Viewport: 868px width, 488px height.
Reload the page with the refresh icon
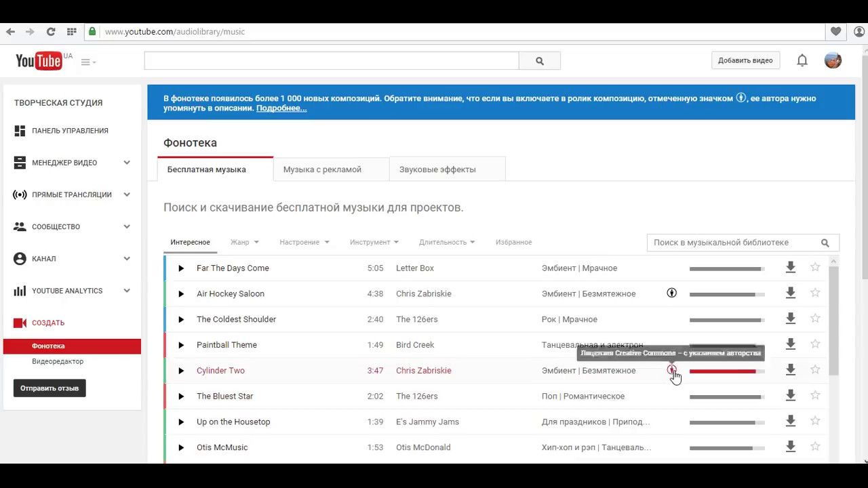(x=50, y=32)
